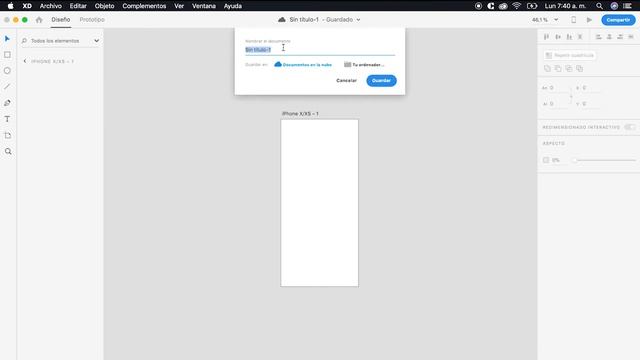
Task: Click the boolean Exclude overlap icon
Action: tap(580, 69)
